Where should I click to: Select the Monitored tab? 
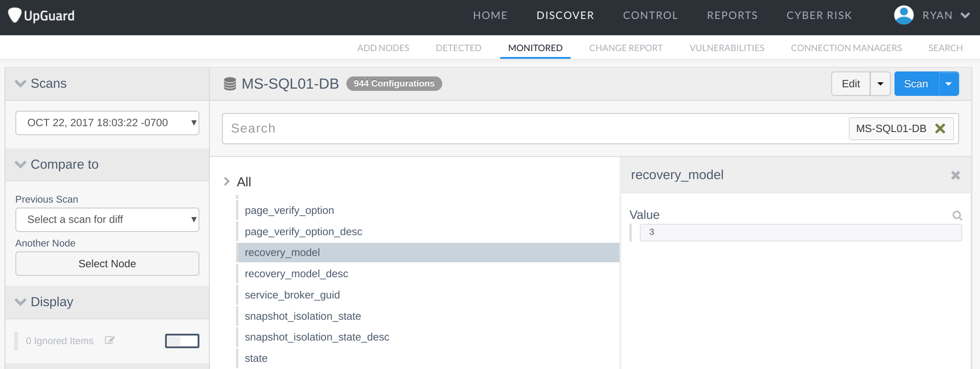tap(535, 48)
